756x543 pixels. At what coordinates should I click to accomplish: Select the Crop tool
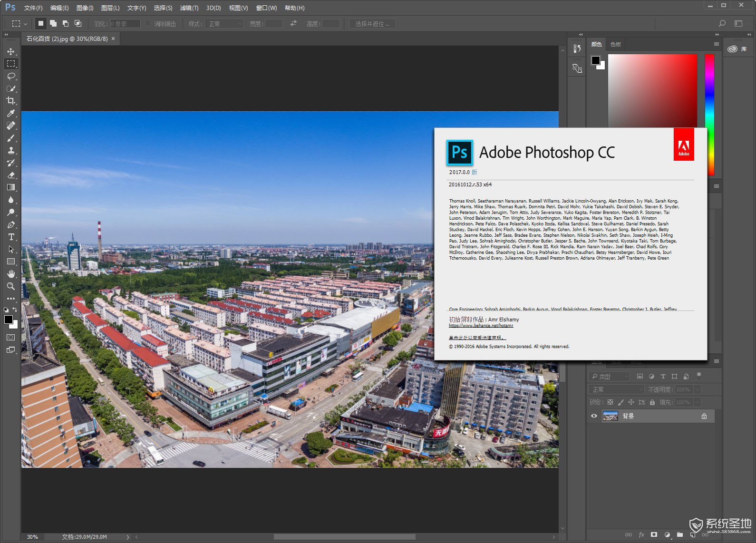coord(11,101)
